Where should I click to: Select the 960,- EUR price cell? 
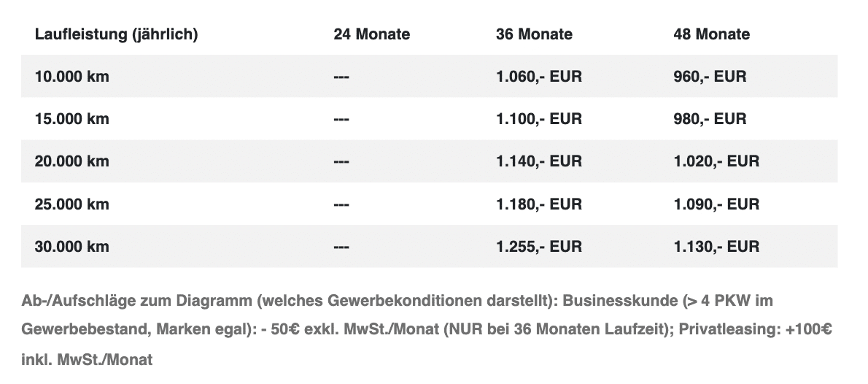710,77
